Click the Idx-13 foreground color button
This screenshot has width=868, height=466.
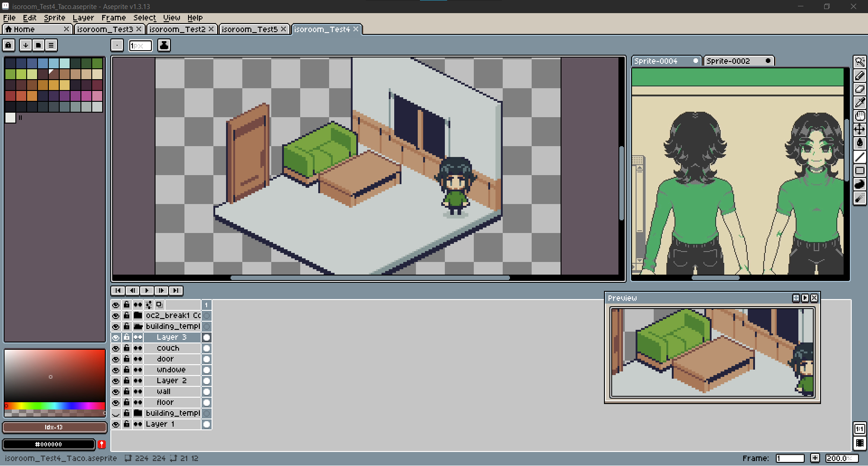tap(54, 427)
